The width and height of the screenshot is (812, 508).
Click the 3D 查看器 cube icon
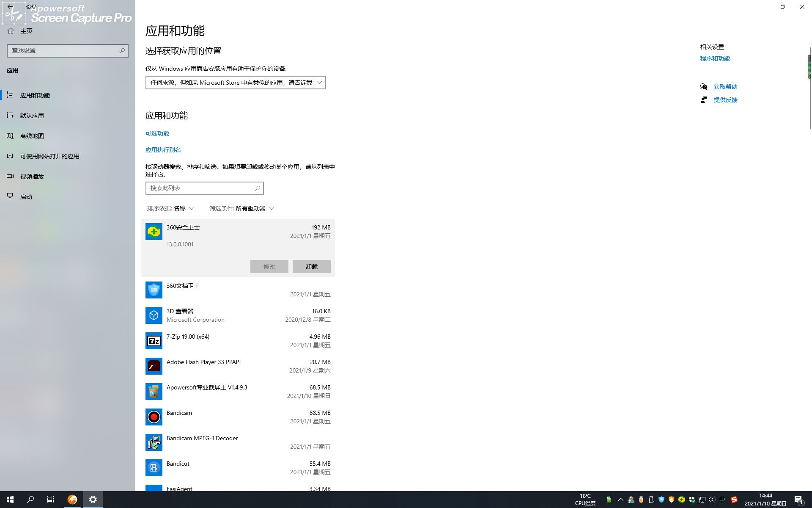pos(154,315)
